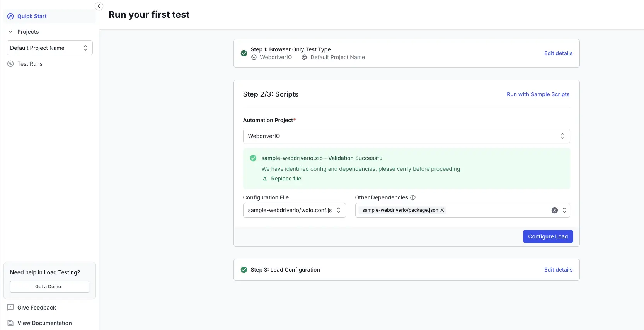The width and height of the screenshot is (644, 330).
Task: Click the Give Feedback icon
Action: pyautogui.click(x=10, y=308)
